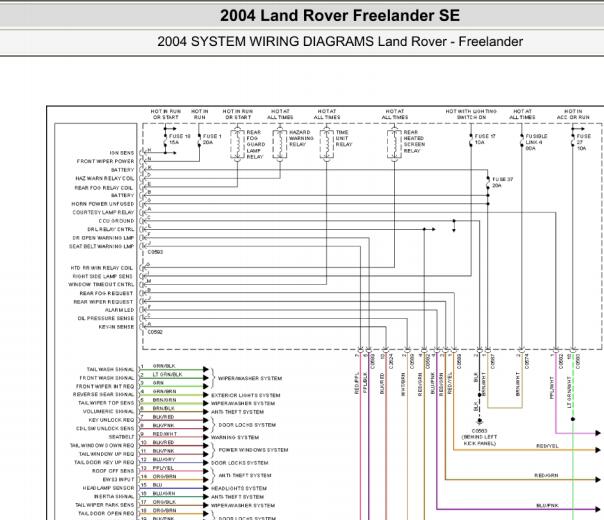Click the "HORN POWER UNFUSED" pin label
This screenshot has height=520, width=604.
tap(103, 204)
